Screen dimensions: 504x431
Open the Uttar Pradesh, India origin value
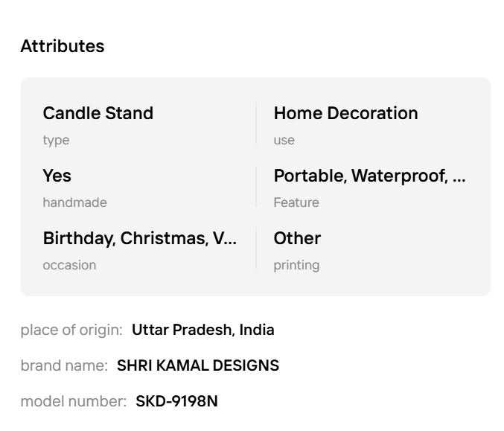(x=202, y=330)
